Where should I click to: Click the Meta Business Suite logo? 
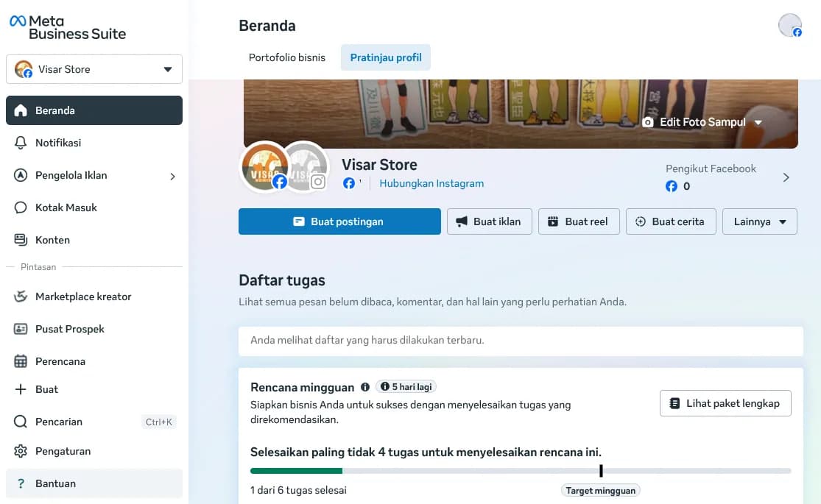(x=68, y=28)
